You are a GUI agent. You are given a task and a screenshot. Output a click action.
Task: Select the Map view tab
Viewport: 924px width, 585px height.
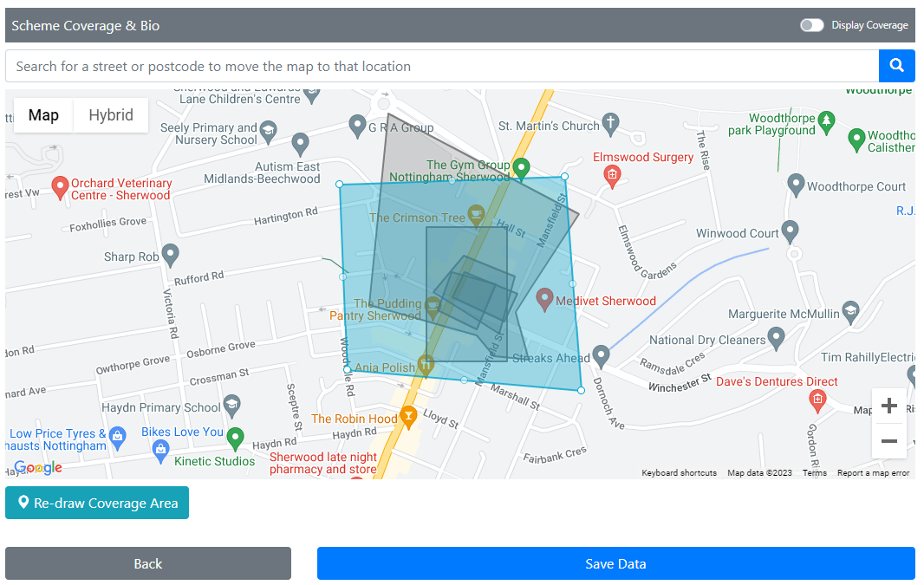pyautogui.click(x=43, y=115)
